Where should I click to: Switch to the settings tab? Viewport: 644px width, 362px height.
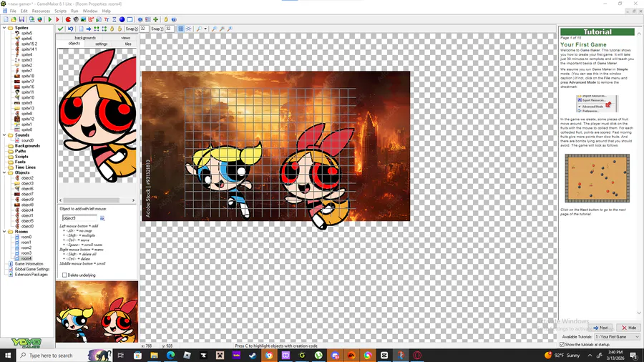click(102, 44)
